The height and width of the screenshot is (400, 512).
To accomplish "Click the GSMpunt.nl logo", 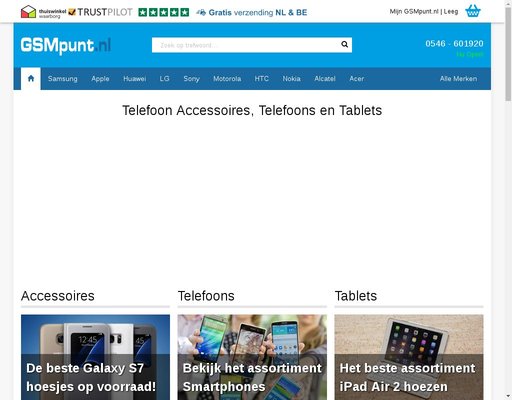I will (x=66, y=46).
